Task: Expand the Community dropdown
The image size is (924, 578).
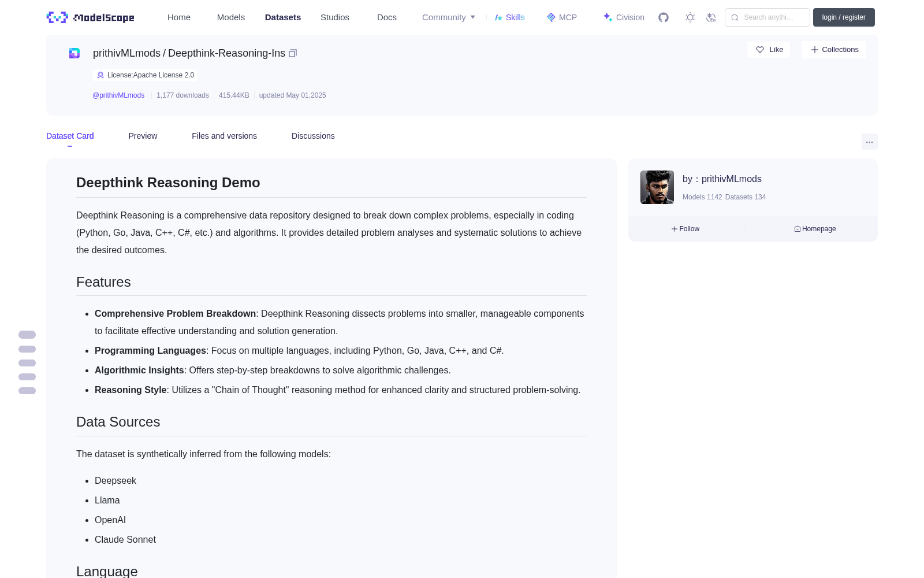Action: coord(449,17)
